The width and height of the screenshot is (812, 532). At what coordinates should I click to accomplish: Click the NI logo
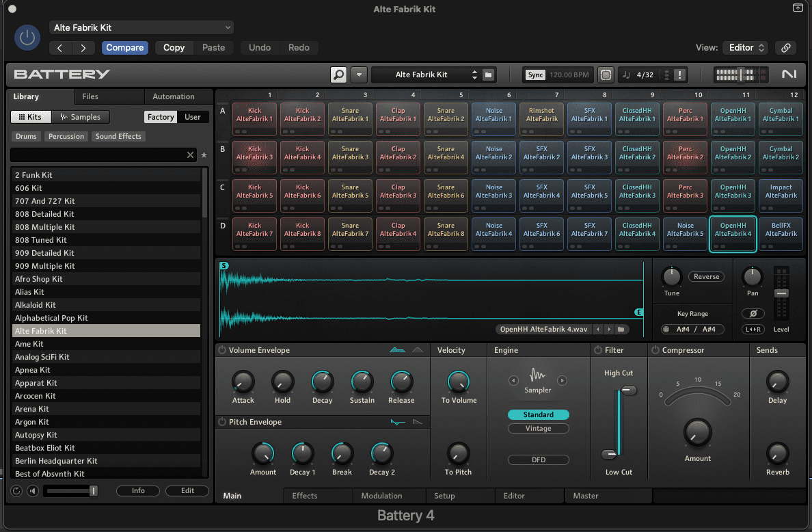coord(789,75)
